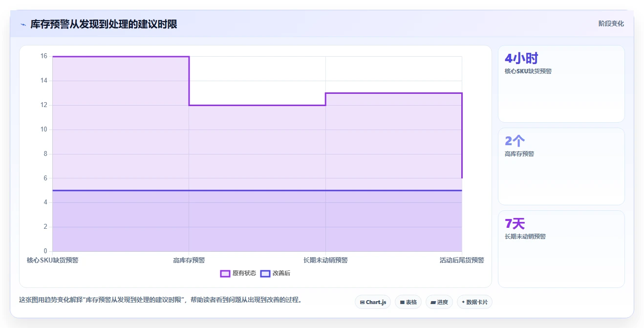Screen dimensions: 644x328
Task: Toggle the 原有状态 legend swatch
Action: click(225, 273)
